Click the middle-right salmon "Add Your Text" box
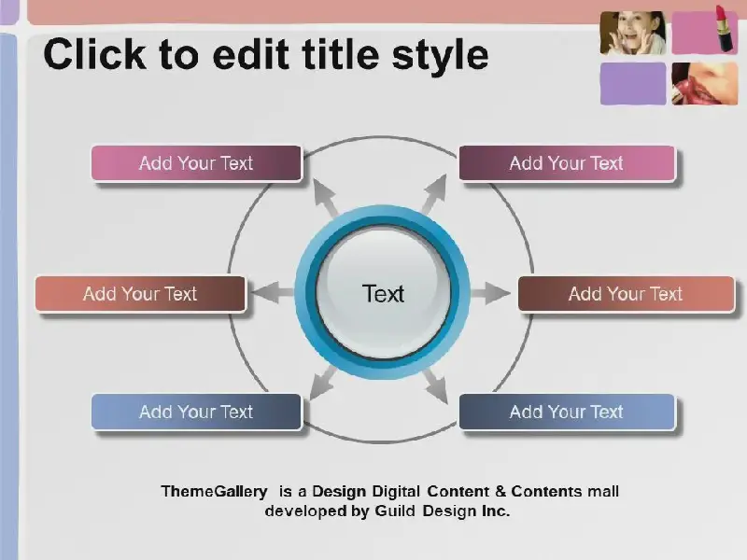The image size is (747, 560). 626,294
